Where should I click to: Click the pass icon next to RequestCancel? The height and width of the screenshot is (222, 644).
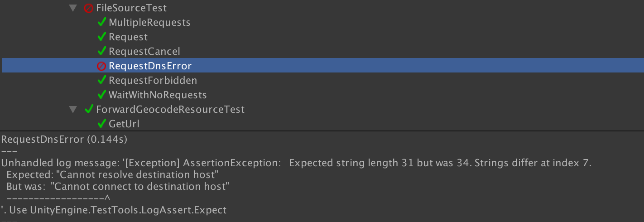pyautogui.click(x=102, y=51)
